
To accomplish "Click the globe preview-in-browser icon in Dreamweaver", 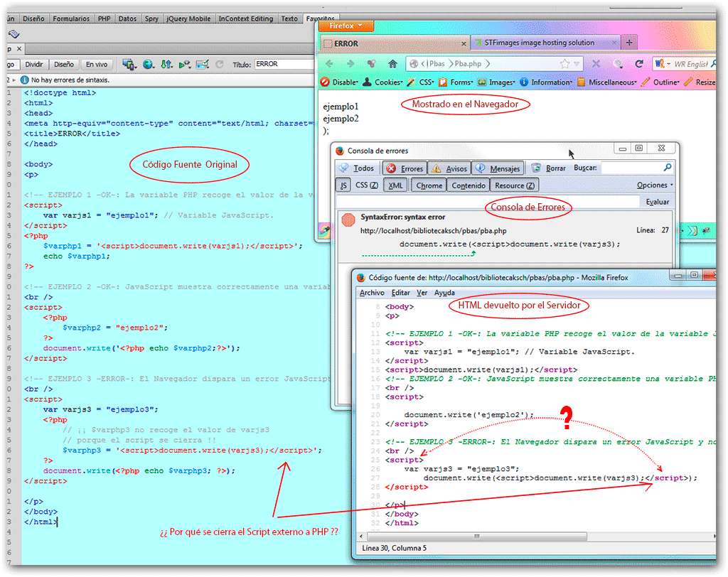I will (x=148, y=65).
